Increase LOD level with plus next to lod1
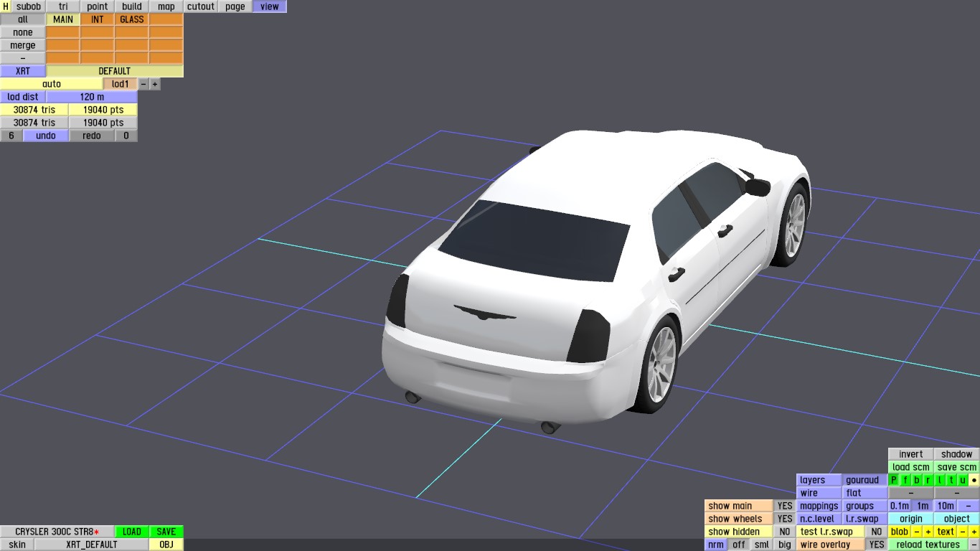 coord(155,84)
